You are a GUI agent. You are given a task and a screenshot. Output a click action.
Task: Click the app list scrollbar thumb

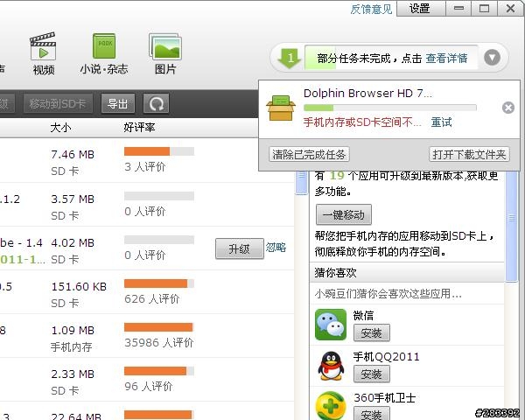pyautogui.click(x=302, y=183)
